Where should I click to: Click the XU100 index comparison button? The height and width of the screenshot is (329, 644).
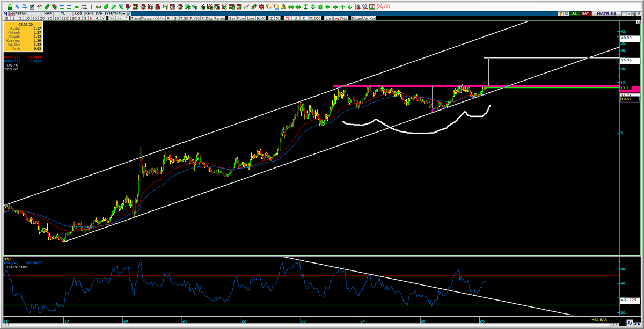coord(314,18)
